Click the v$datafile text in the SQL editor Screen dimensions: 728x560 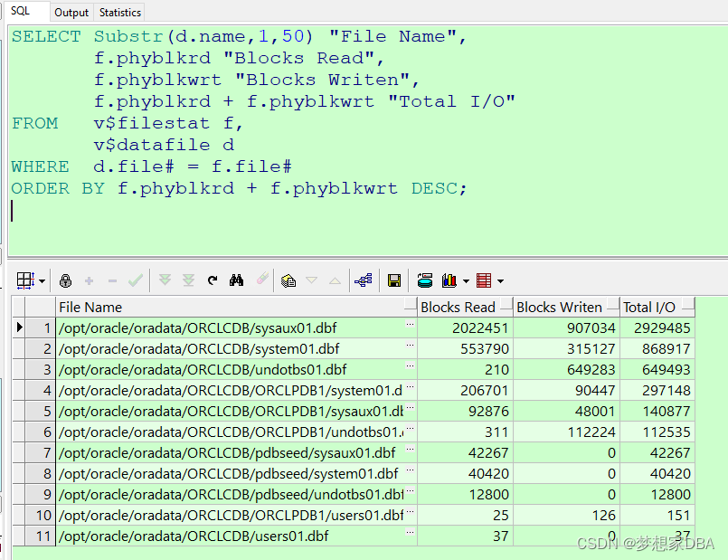tap(151, 145)
